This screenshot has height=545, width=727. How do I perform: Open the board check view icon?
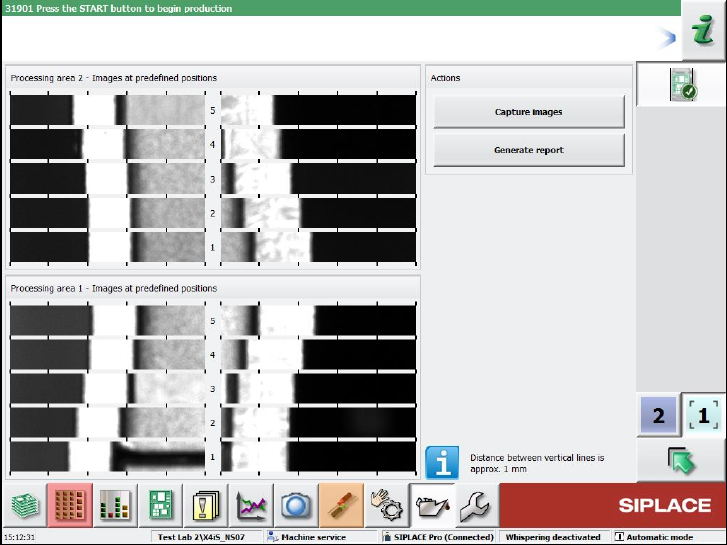682,84
